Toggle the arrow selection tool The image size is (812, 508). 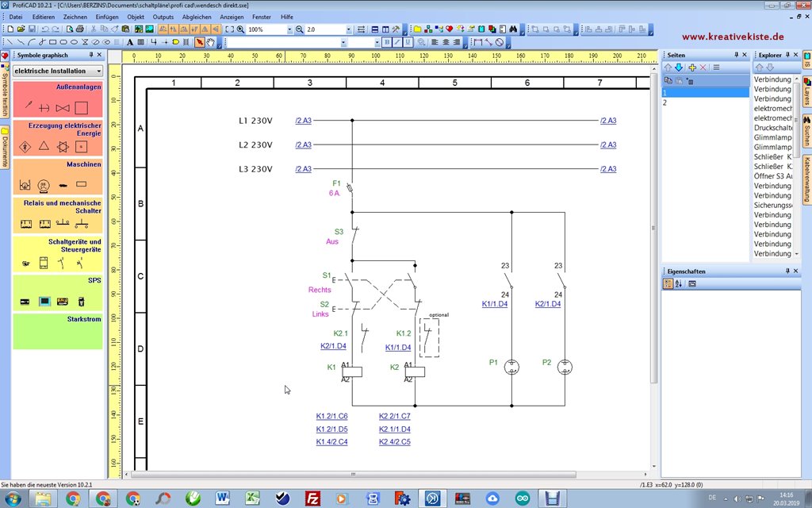click(x=199, y=42)
